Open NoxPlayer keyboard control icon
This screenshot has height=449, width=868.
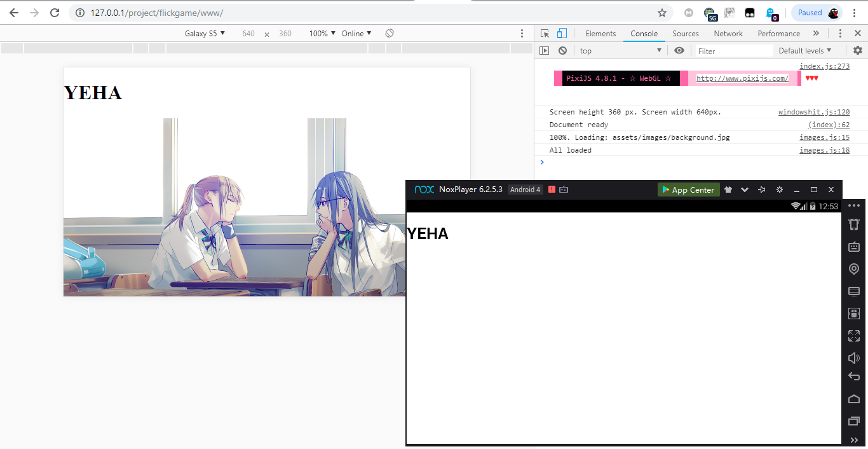[x=854, y=246]
